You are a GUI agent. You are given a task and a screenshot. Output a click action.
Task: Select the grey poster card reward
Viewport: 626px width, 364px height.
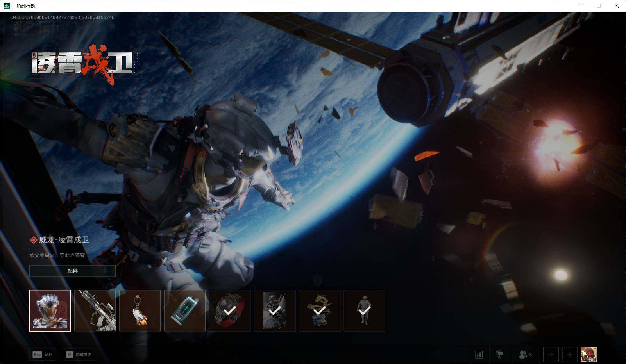(x=275, y=310)
